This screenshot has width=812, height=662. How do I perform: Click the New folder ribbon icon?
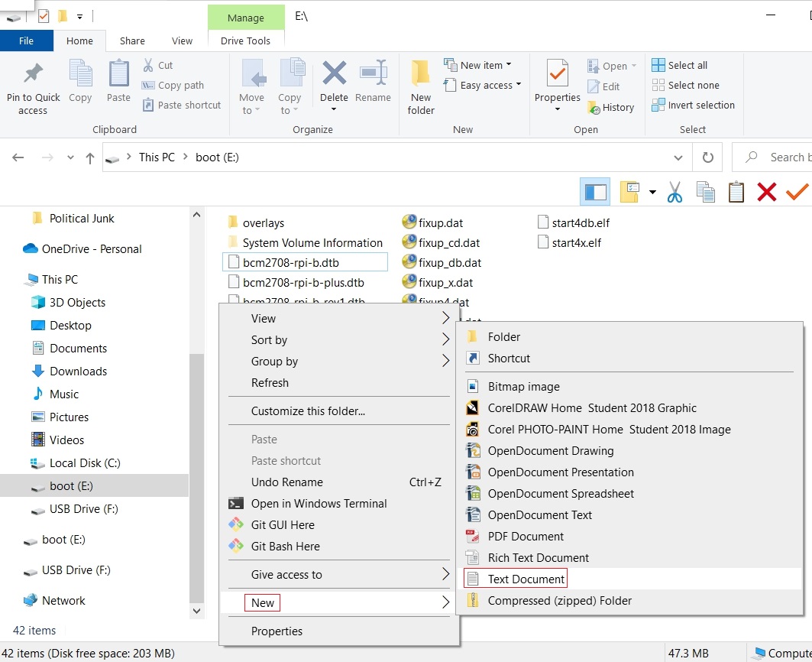pyautogui.click(x=421, y=75)
